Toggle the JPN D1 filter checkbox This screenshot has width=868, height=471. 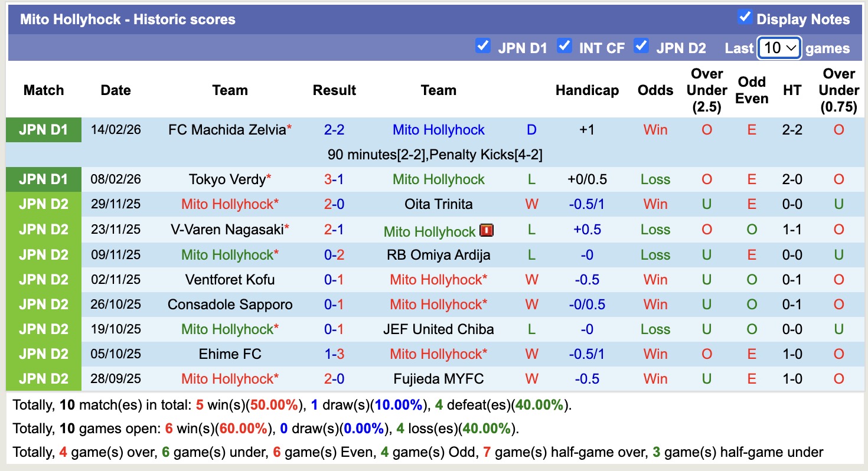click(x=483, y=45)
